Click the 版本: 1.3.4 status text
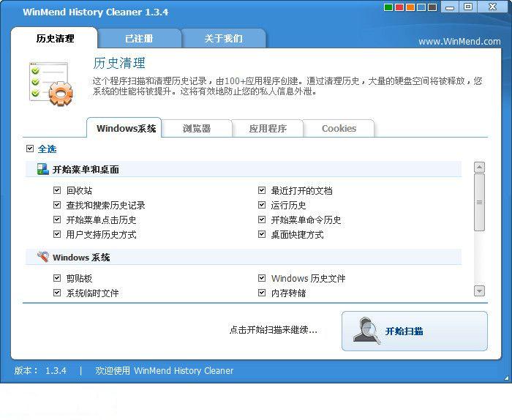The width and height of the screenshot is (512, 420). [x=40, y=371]
